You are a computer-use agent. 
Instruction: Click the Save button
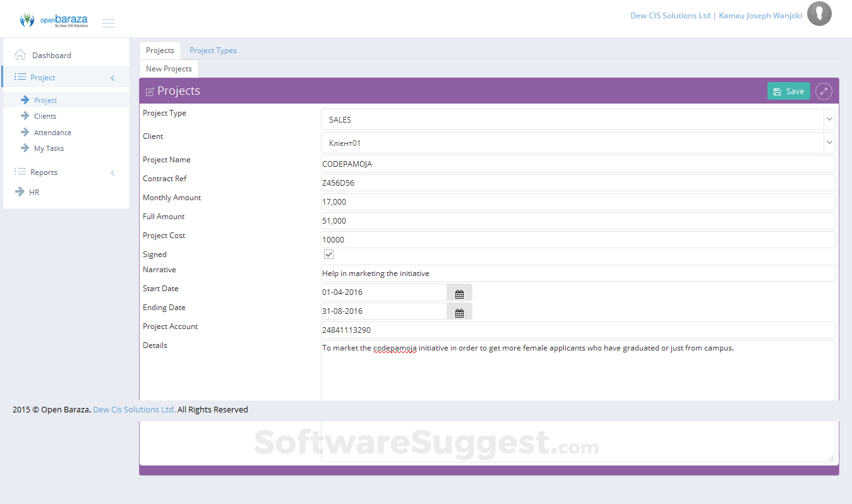coord(788,90)
